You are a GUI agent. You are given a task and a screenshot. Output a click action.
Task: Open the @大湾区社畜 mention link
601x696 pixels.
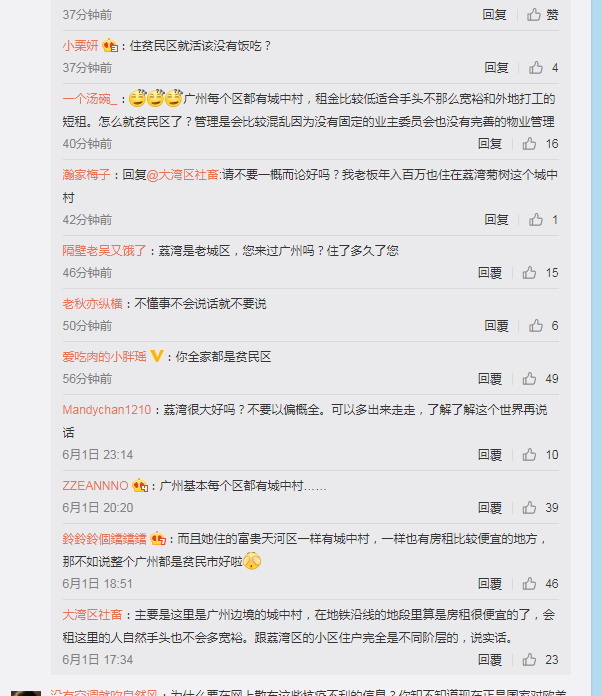coord(182,175)
